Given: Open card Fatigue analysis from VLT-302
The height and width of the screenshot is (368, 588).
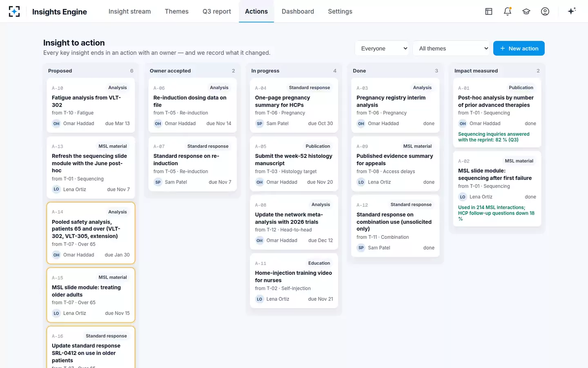Looking at the screenshot, I should 91,105.
